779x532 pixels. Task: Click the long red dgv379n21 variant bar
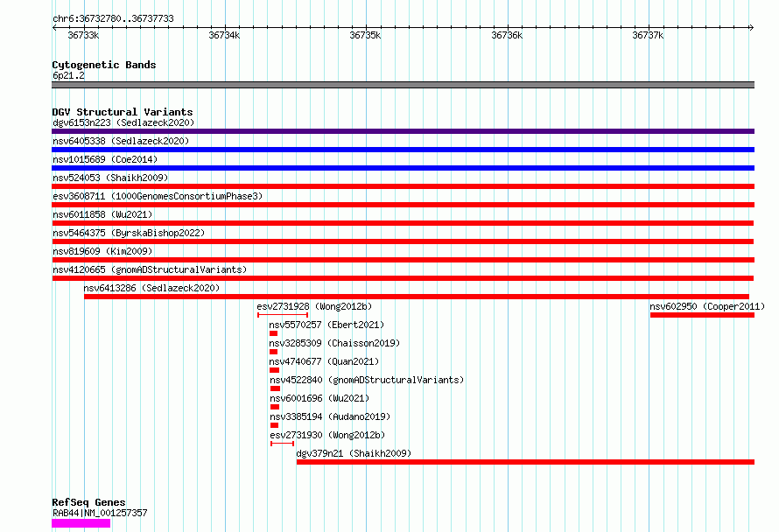[x=526, y=462]
